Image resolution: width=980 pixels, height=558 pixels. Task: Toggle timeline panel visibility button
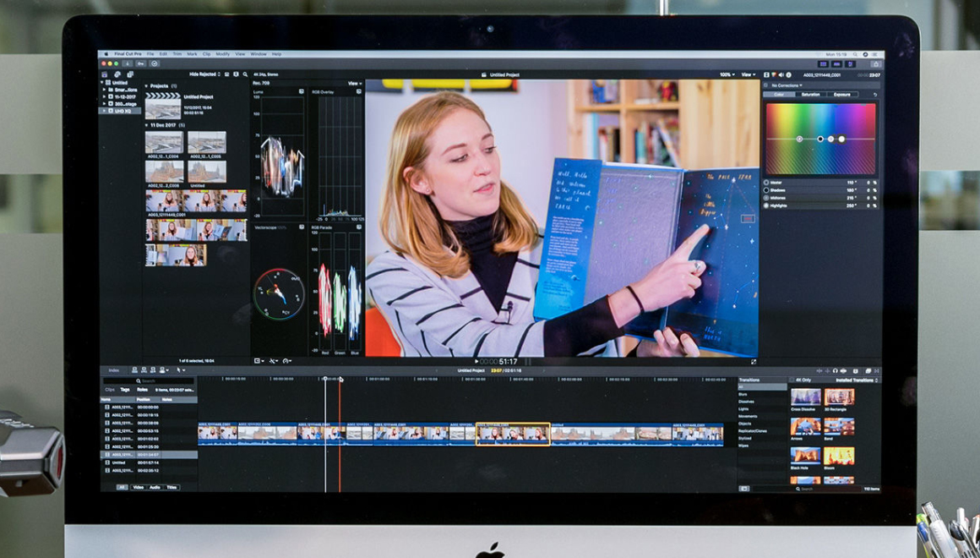coord(837,63)
